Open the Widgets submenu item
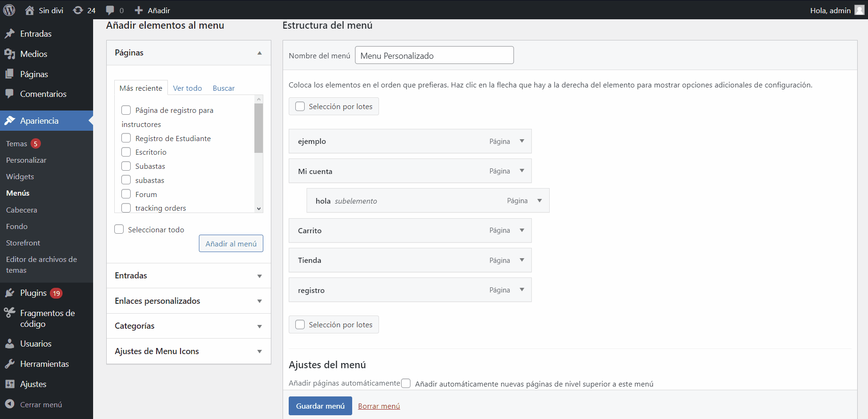The height and width of the screenshot is (419, 868). pos(20,177)
